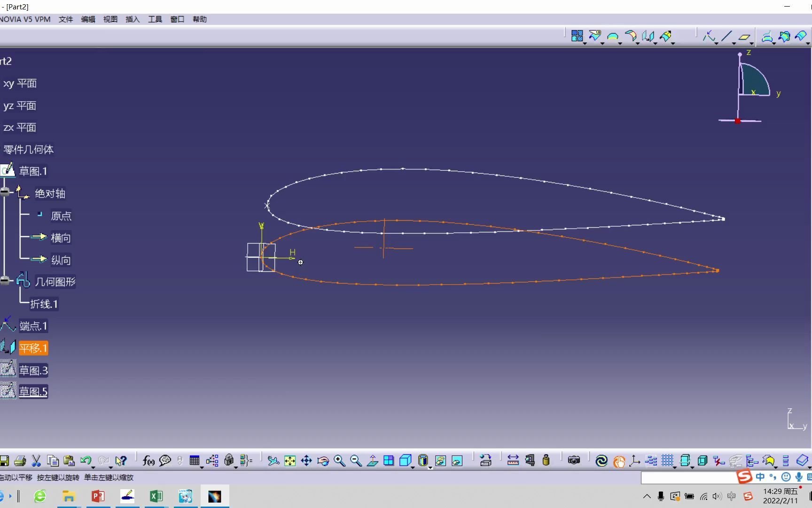Open the Design Table icon
Screen dimensions: 812x508
194,460
